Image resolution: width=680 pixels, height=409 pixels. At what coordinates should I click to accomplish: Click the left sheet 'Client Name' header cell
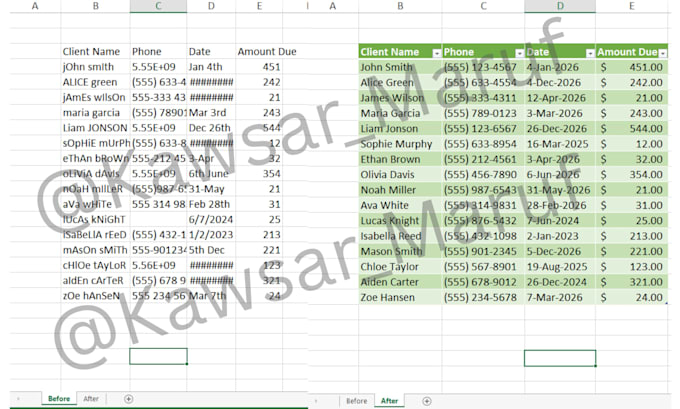click(x=95, y=52)
